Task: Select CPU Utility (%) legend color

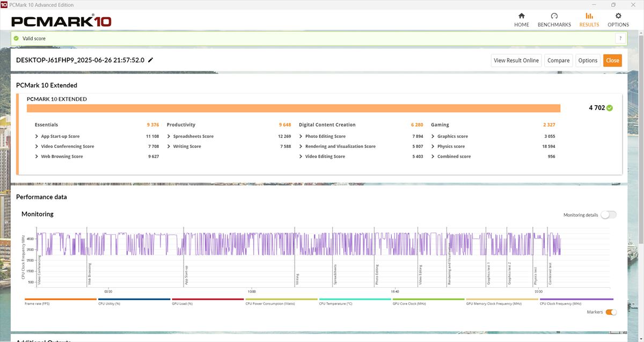Action: 134,299
